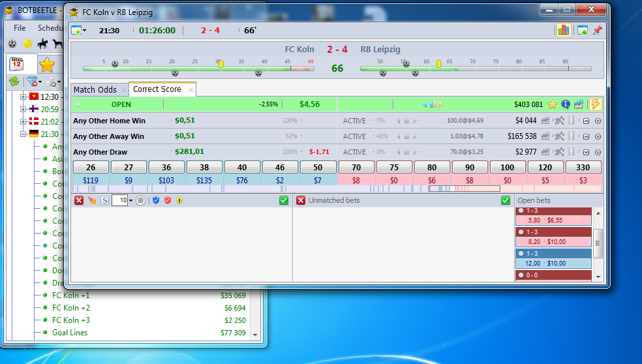Remove the Any Other Home Win row

tap(598, 121)
